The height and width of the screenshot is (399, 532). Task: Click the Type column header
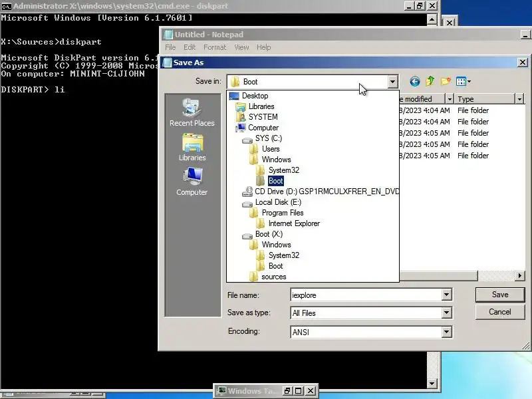[485, 99]
